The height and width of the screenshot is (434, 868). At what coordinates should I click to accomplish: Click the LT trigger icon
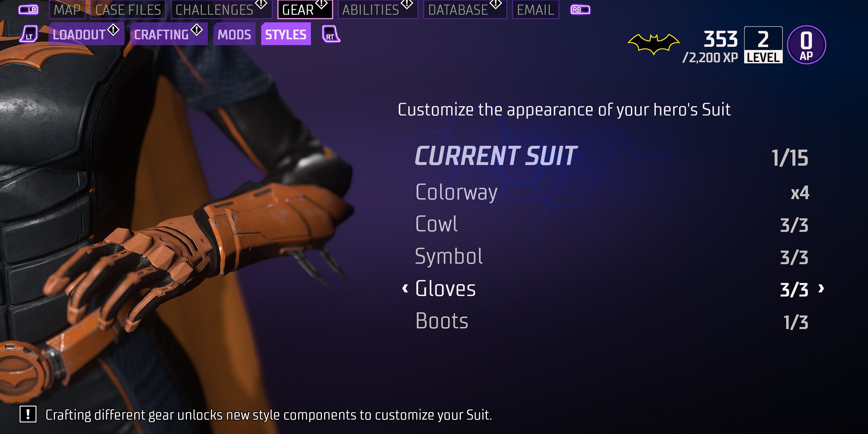29,34
